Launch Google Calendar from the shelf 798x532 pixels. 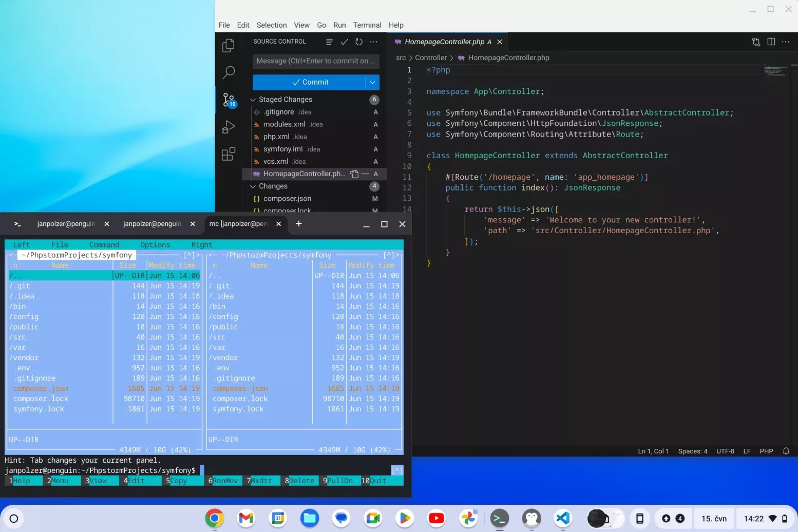click(278, 518)
